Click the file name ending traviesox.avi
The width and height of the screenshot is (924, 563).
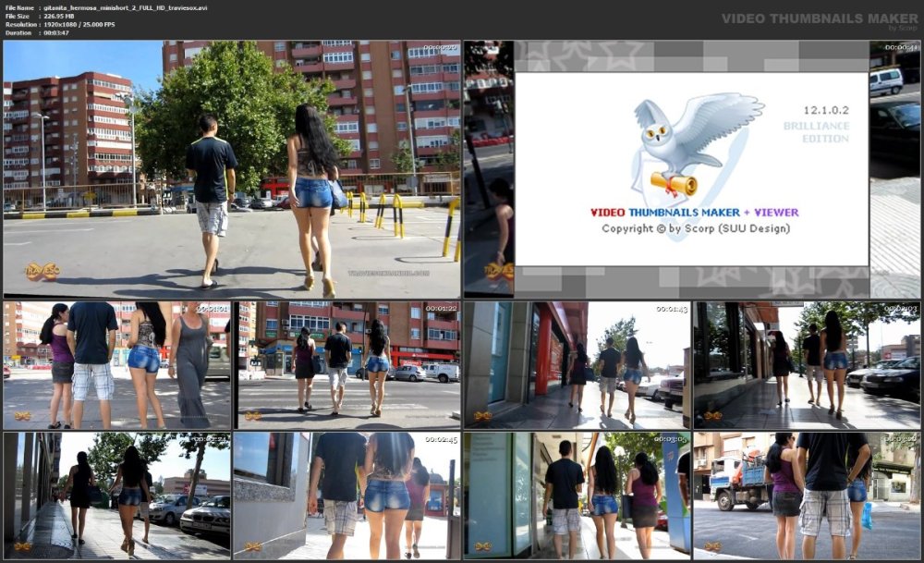pyautogui.click(x=126, y=8)
